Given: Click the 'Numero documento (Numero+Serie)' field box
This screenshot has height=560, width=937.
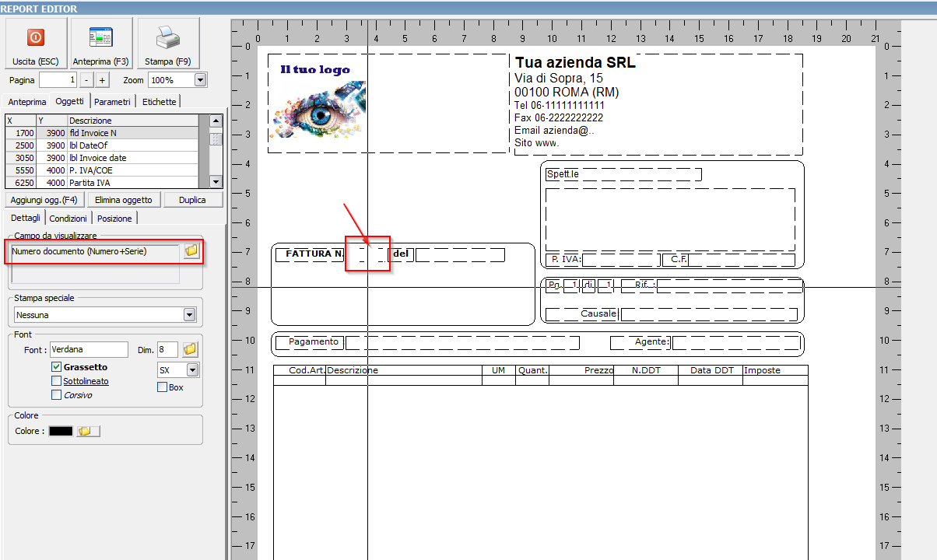Looking at the screenshot, I should pyautogui.click(x=96, y=251).
